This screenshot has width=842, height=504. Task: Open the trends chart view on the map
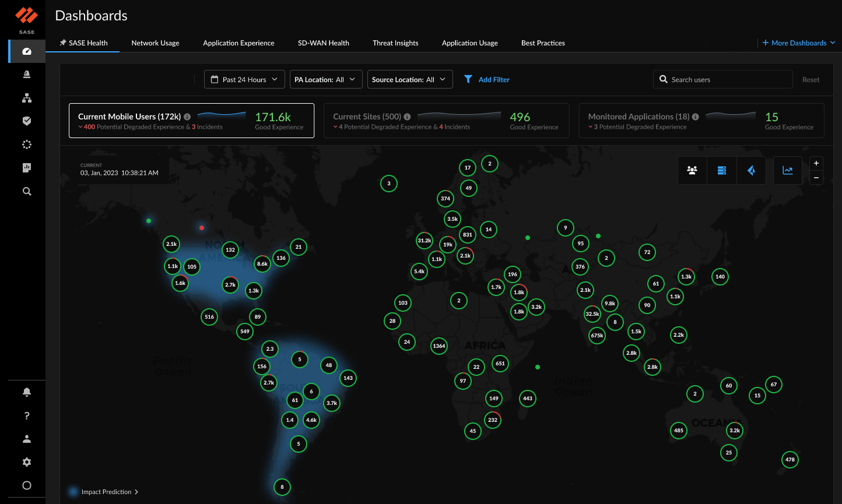788,170
